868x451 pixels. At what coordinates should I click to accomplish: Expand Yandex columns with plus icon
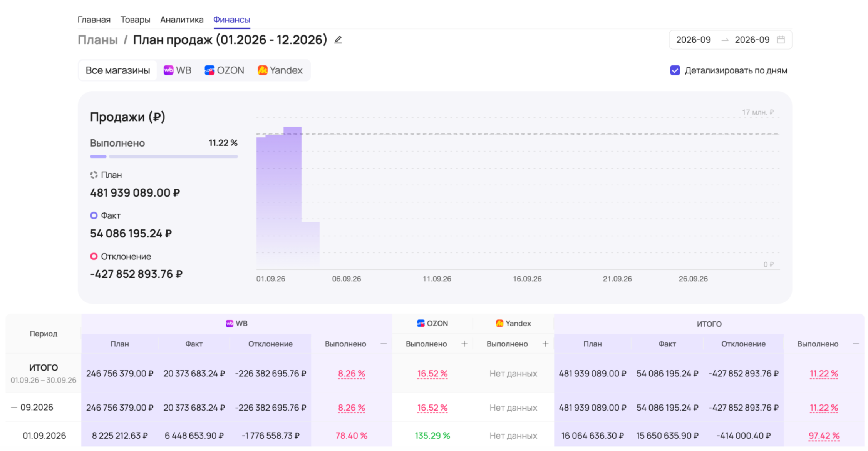click(x=545, y=344)
